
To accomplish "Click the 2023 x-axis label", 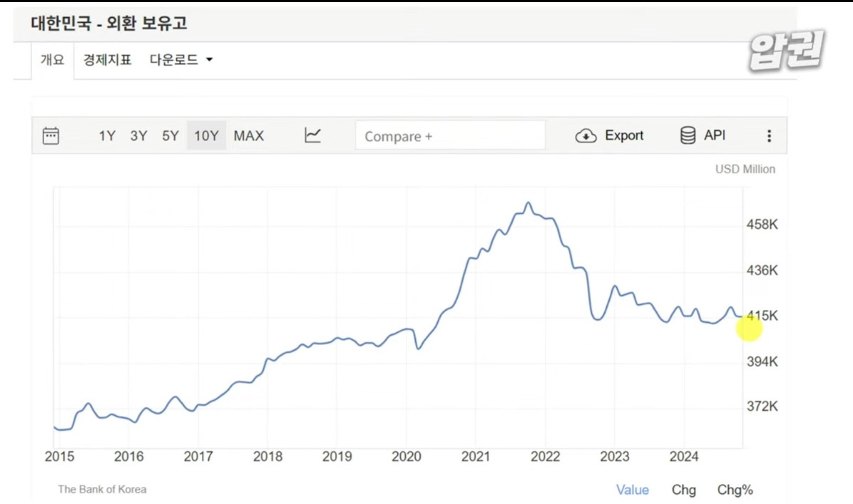I will (615, 456).
